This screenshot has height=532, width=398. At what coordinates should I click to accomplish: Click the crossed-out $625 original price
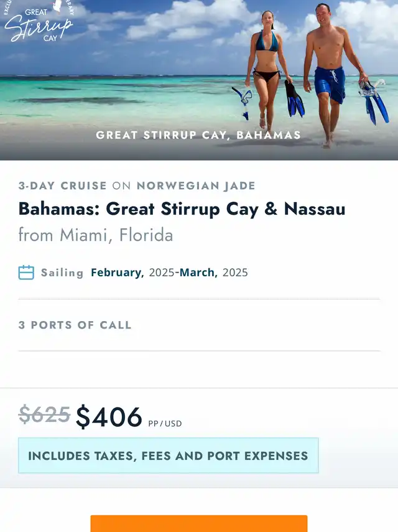point(44,414)
